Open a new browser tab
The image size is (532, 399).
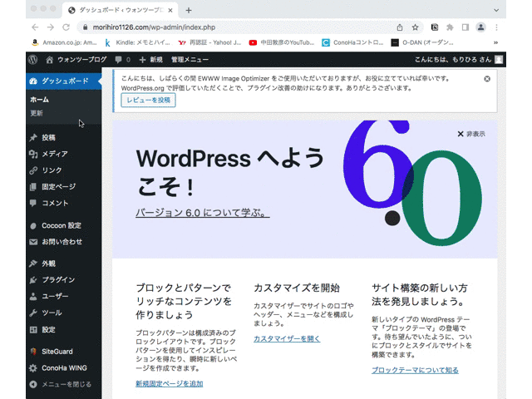[x=189, y=11]
